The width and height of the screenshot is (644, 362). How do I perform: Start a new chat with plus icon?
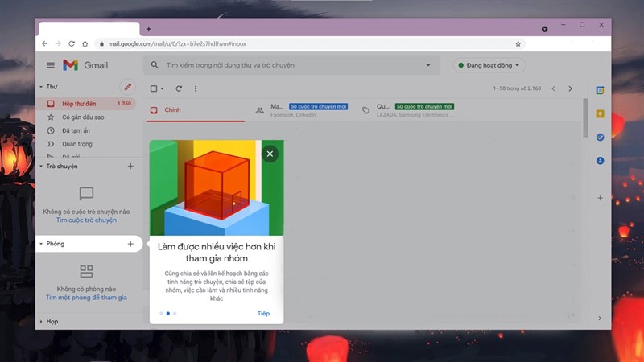pyautogui.click(x=130, y=167)
